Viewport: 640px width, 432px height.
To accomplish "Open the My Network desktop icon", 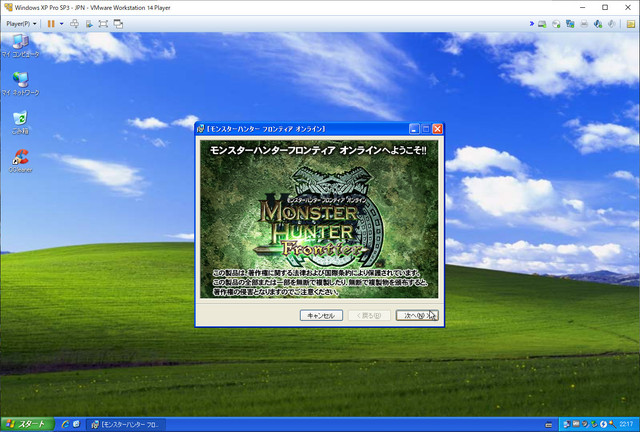I will coord(20,84).
